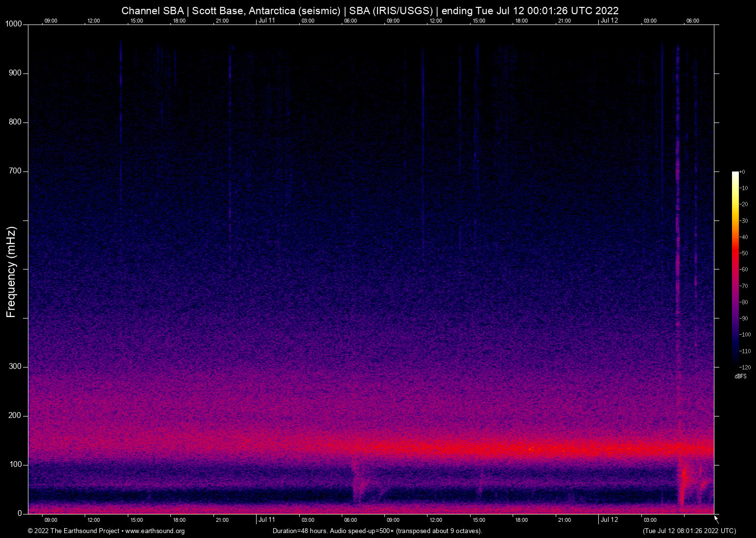Image resolution: width=756 pixels, height=538 pixels.
Task: Click the Frequency (mHz) axis label
Action: (11, 272)
